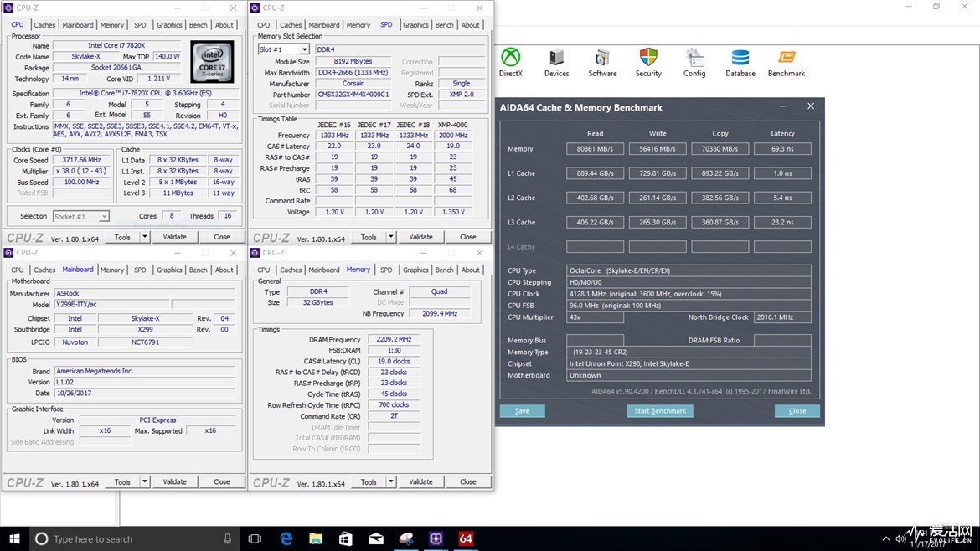
Task: Click the AIDA64 taskbar icon
Action: (466, 539)
